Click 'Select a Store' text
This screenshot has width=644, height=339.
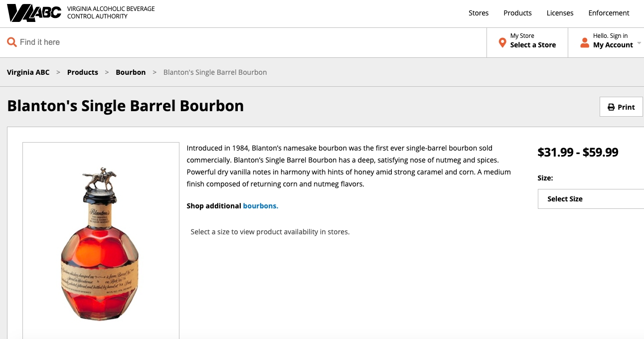pyautogui.click(x=533, y=45)
